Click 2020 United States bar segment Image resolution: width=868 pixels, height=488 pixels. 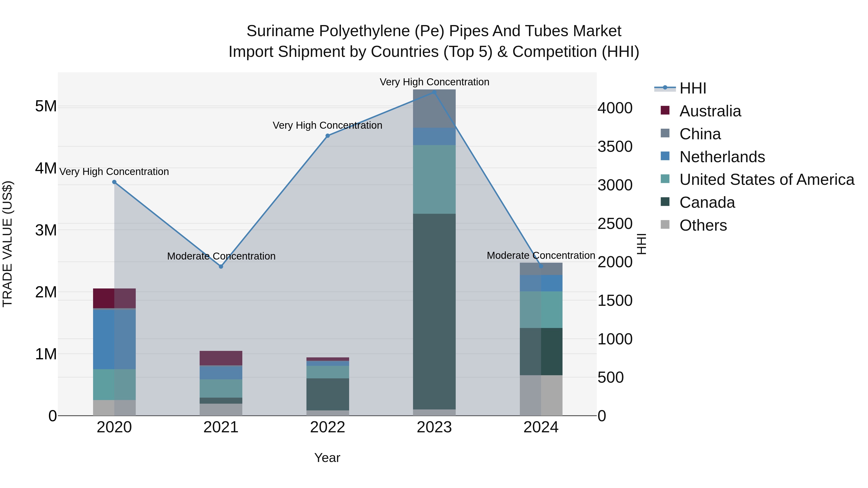pyautogui.click(x=114, y=385)
